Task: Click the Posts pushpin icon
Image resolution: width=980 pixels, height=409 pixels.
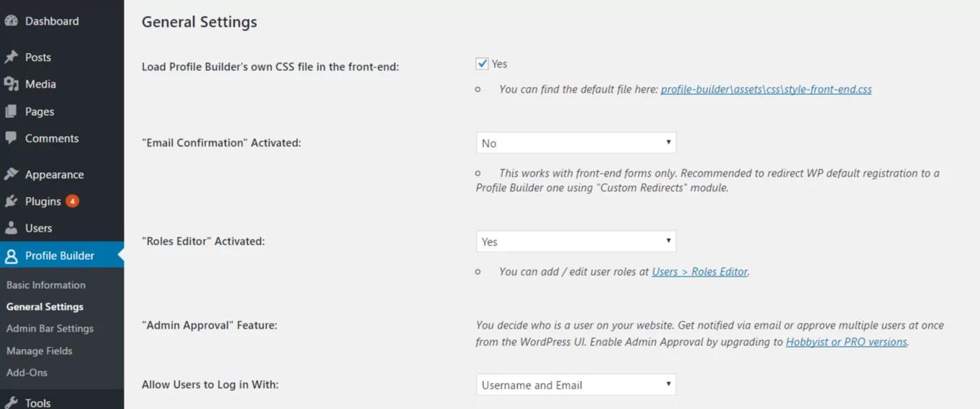Action: [x=11, y=57]
